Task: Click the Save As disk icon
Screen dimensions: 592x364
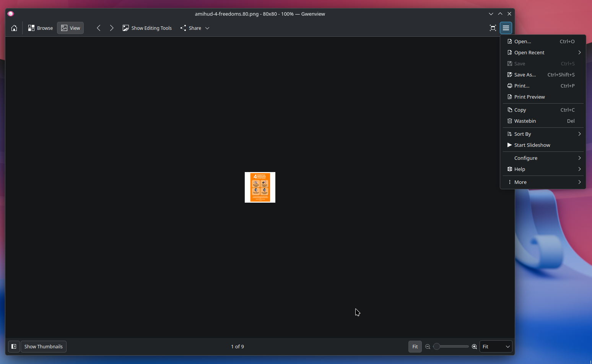Action: click(510, 75)
